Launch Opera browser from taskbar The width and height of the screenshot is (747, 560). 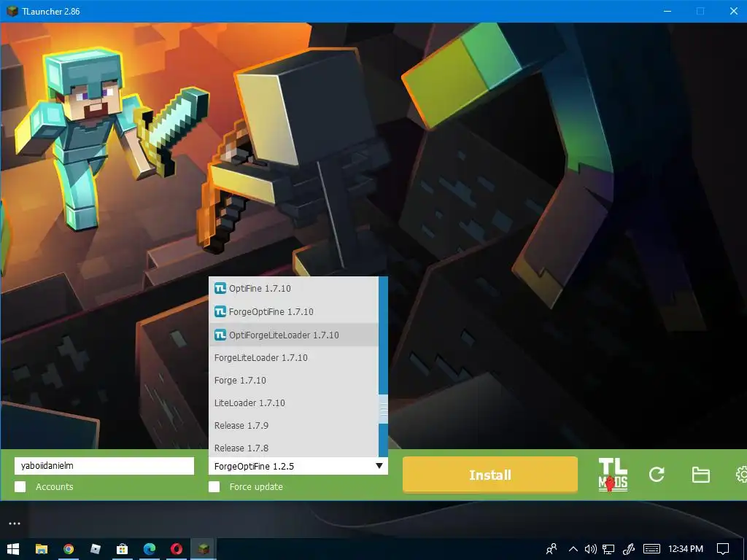177,549
